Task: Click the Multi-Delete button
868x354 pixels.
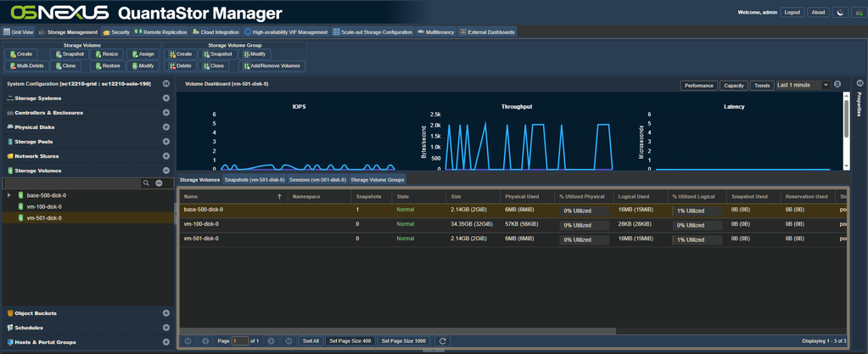Action: coord(26,66)
